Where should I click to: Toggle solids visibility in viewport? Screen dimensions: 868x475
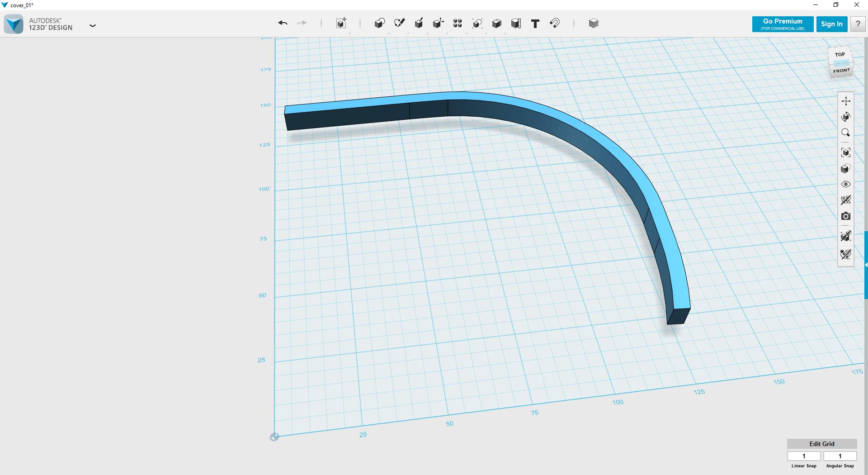point(846,236)
